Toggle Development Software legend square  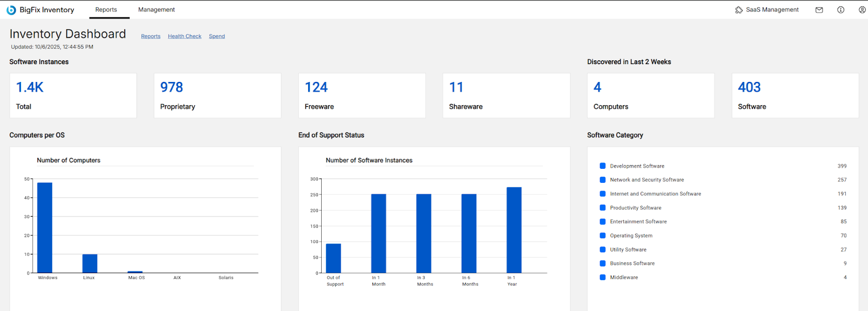602,166
